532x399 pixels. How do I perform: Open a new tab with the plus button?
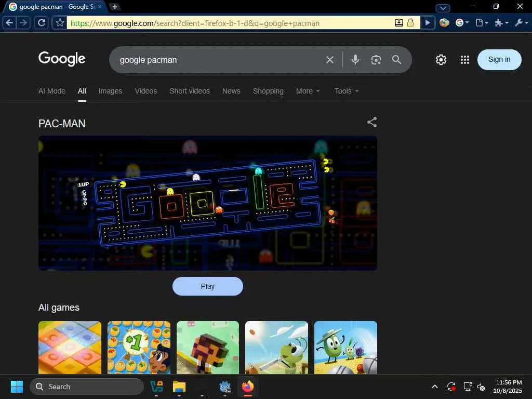[115, 6]
